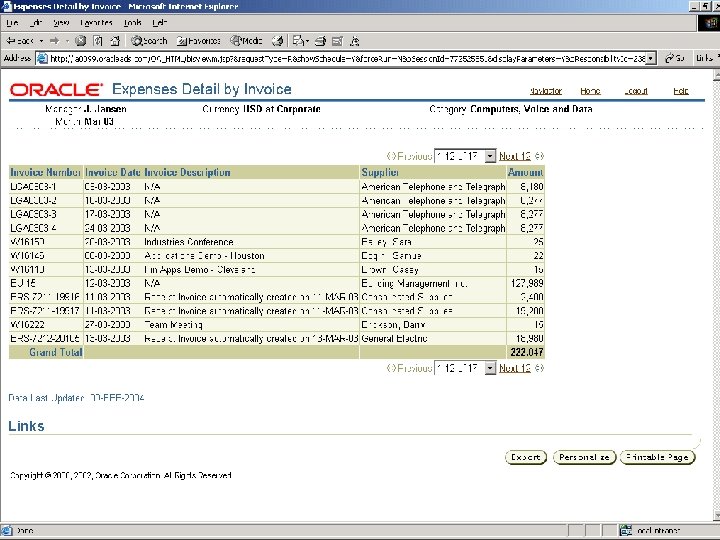Click the Edit page icon in the toolbar
The height and width of the screenshot is (540, 720).
[x=338, y=41]
